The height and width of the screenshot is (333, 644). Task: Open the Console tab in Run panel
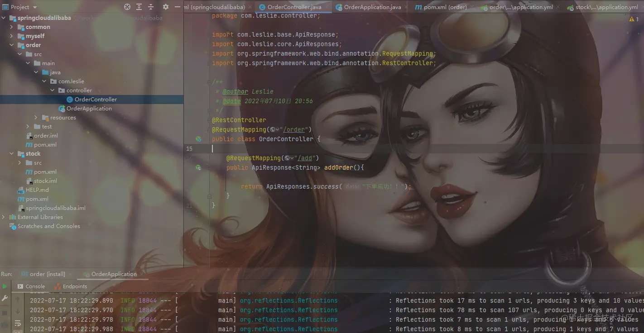pos(31,286)
